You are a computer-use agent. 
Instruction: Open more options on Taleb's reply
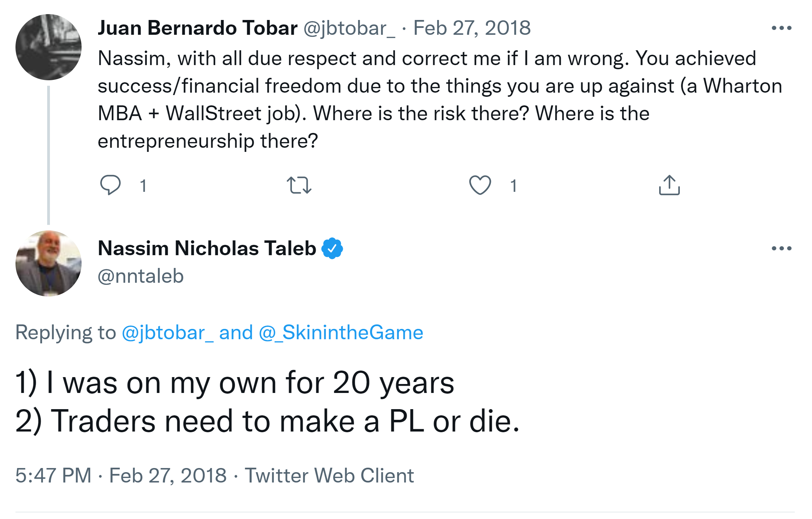(x=781, y=248)
